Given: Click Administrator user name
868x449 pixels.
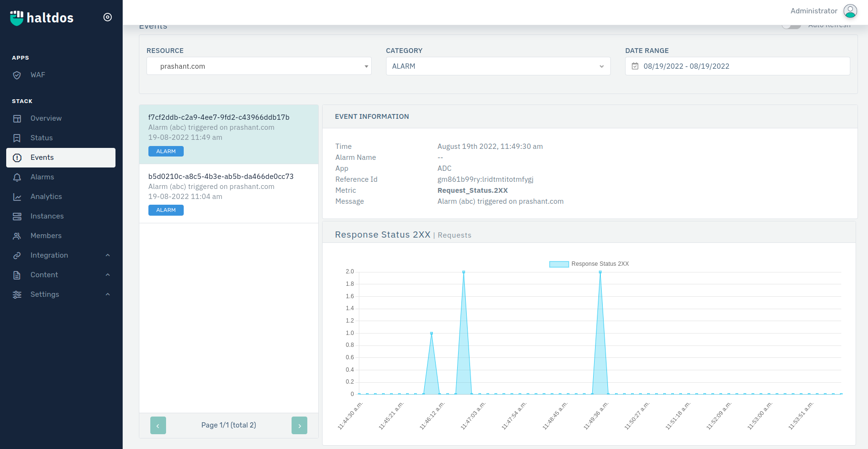Looking at the screenshot, I should 814,11.
